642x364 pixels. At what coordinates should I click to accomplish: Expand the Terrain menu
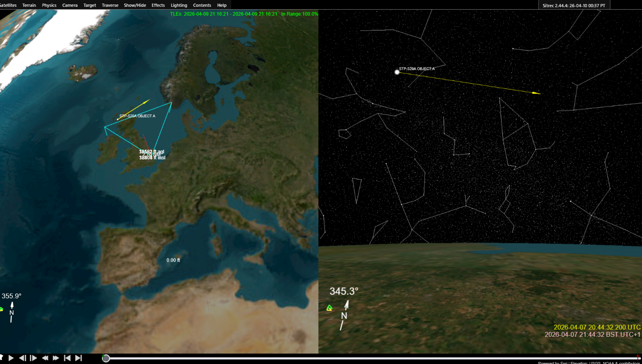29,5
